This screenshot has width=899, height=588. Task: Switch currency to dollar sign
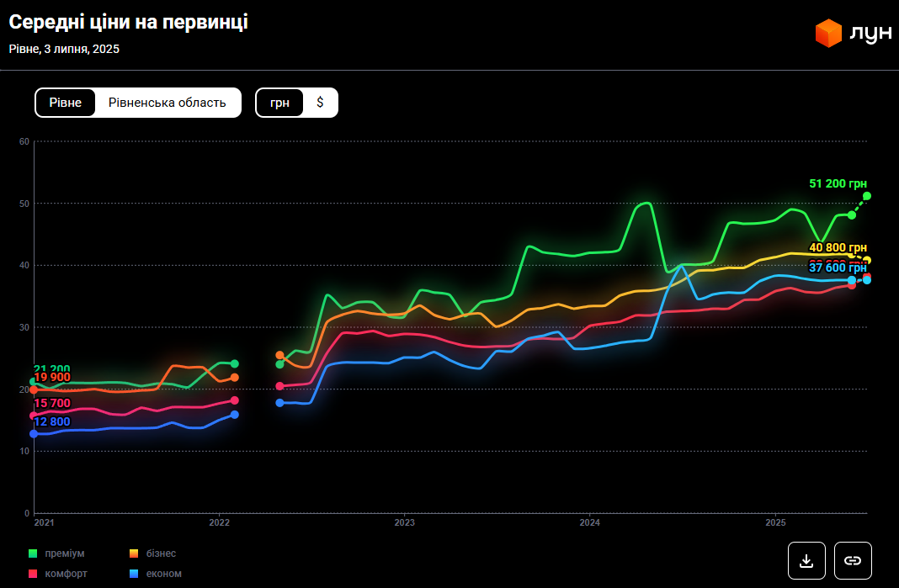click(320, 103)
